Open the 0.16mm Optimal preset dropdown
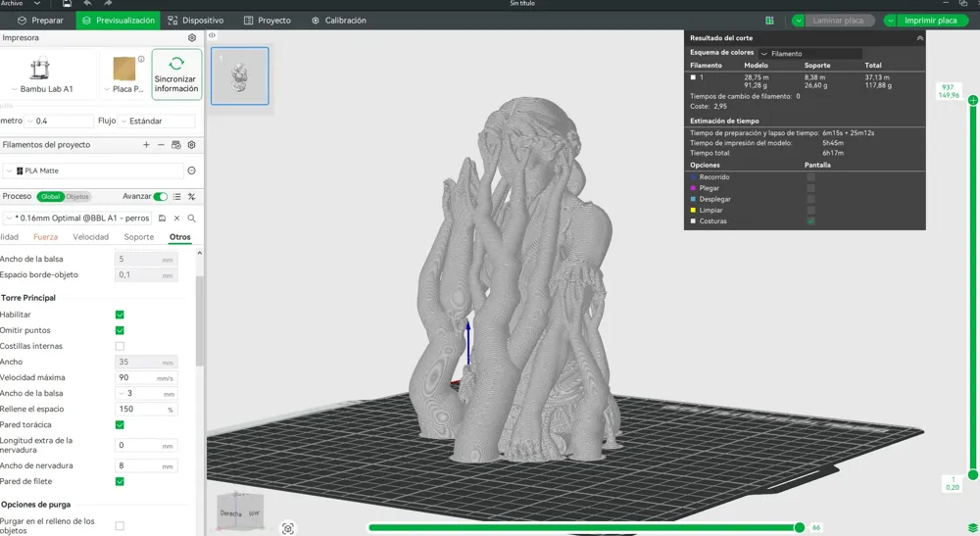This screenshot has height=536, width=980. [x=10, y=218]
